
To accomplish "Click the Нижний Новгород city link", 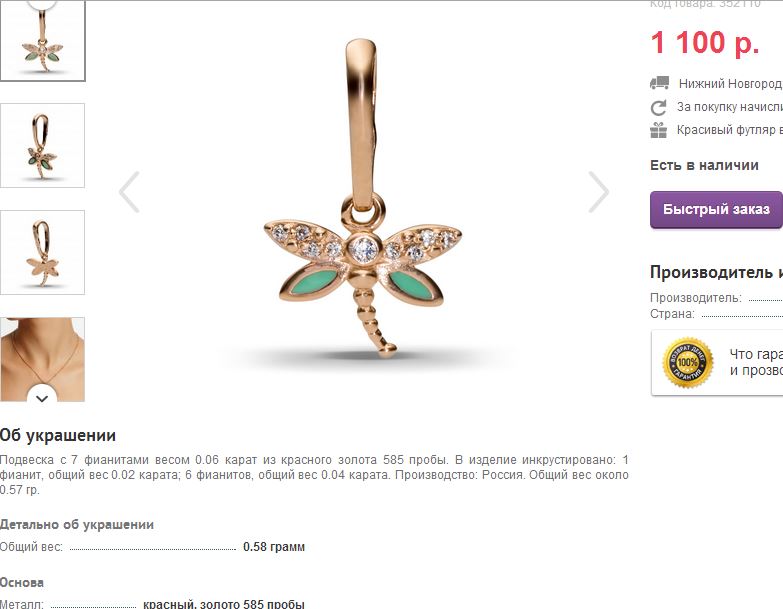I will [730, 84].
